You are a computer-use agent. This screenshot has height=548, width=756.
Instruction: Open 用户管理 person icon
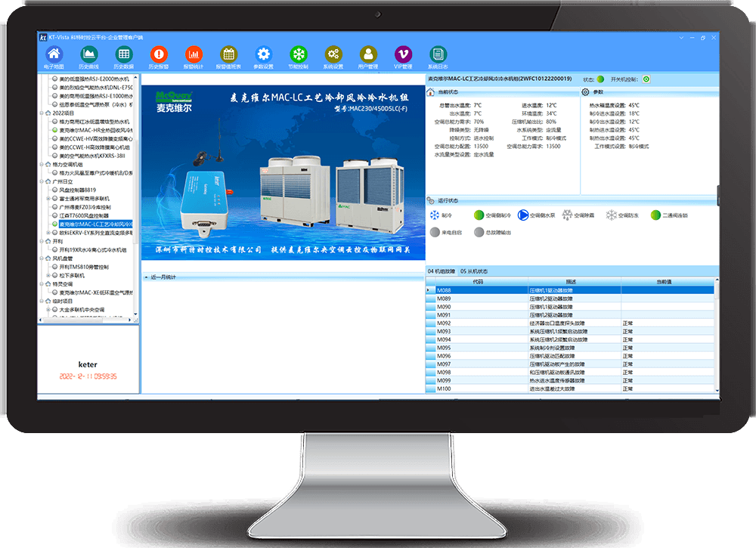pos(368,54)
